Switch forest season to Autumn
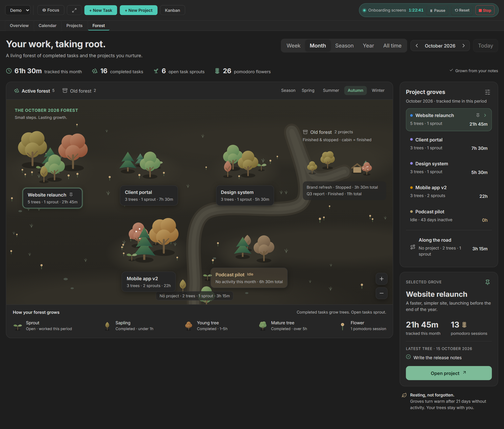Viewport: 504px width, 429px height. point(355,91)
